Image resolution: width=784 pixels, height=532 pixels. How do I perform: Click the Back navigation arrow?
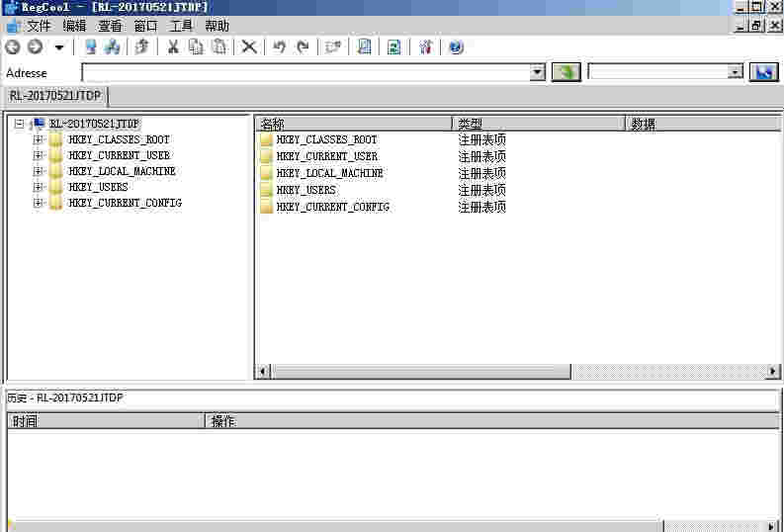(13, 47)
